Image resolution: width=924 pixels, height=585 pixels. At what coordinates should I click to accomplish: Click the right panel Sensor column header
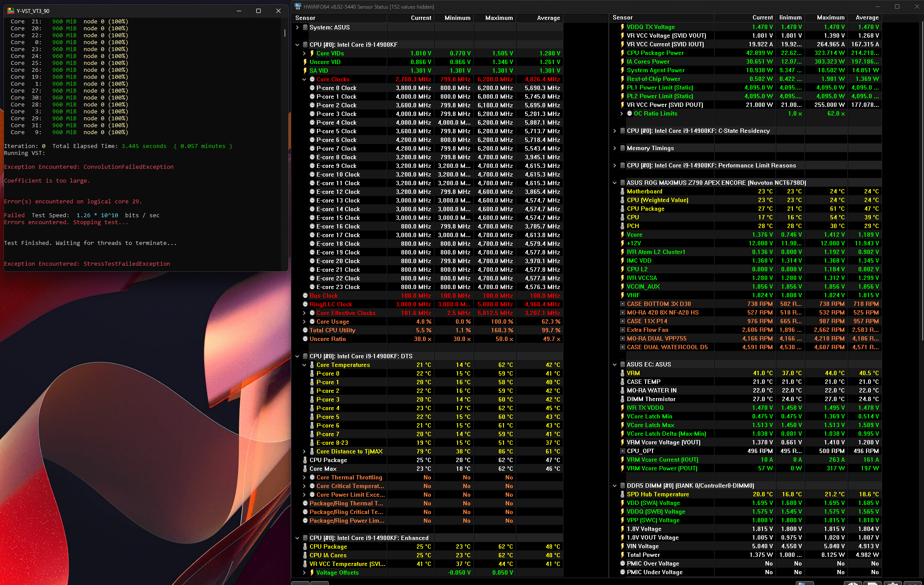662,17
